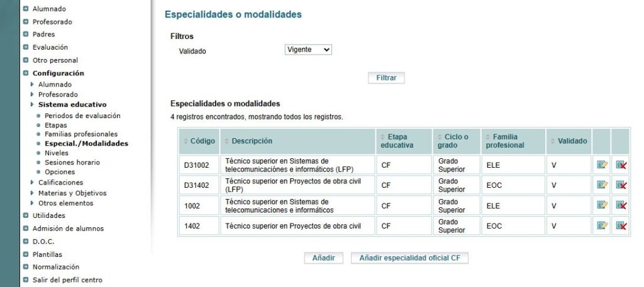
Task: Delete the 1002 specialty record
Action: tap(621, 205)
